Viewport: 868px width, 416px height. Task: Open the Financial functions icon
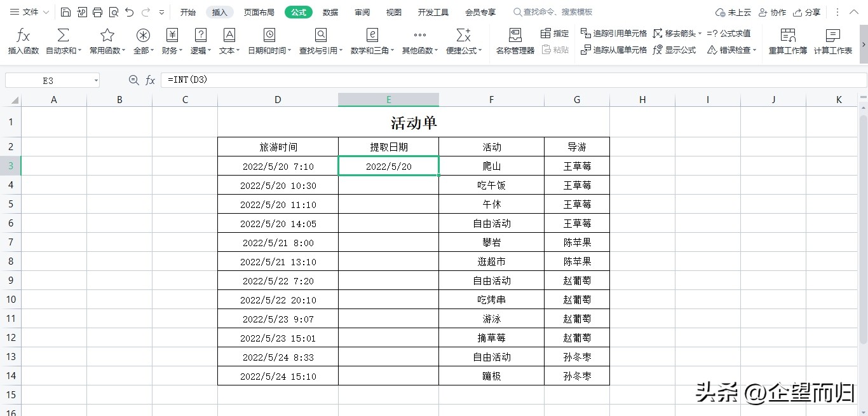pyautogui.click(x=172, y=36)
